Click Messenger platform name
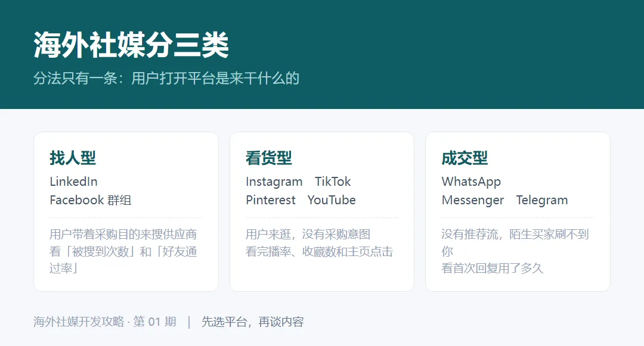644x346 pixels. coord(472,201)
